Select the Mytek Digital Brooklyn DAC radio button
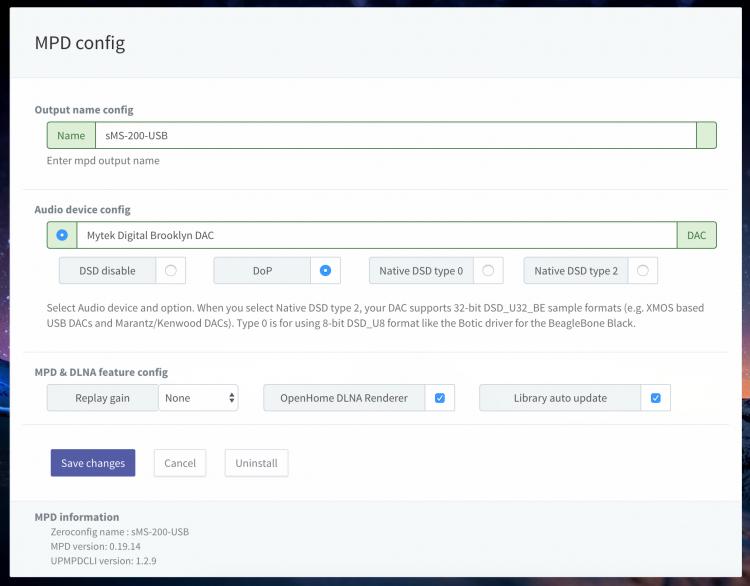 [62, 235]
